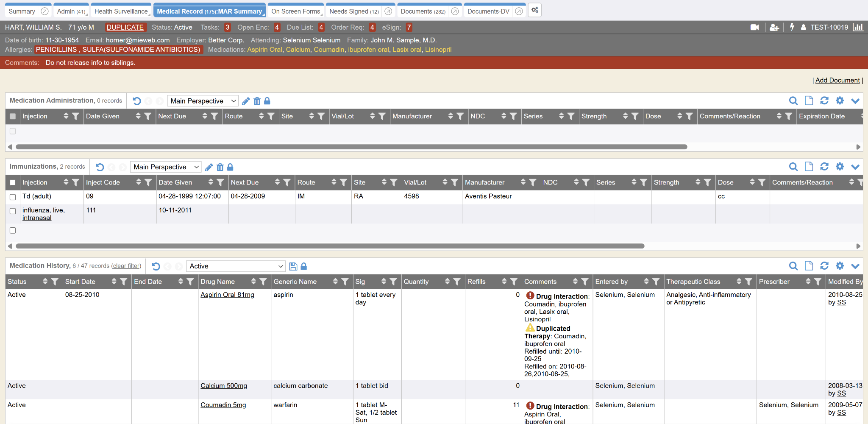Check the influenza live intranasal row checkbox
This screenshot has height=424, width=868.
(13, 211)
